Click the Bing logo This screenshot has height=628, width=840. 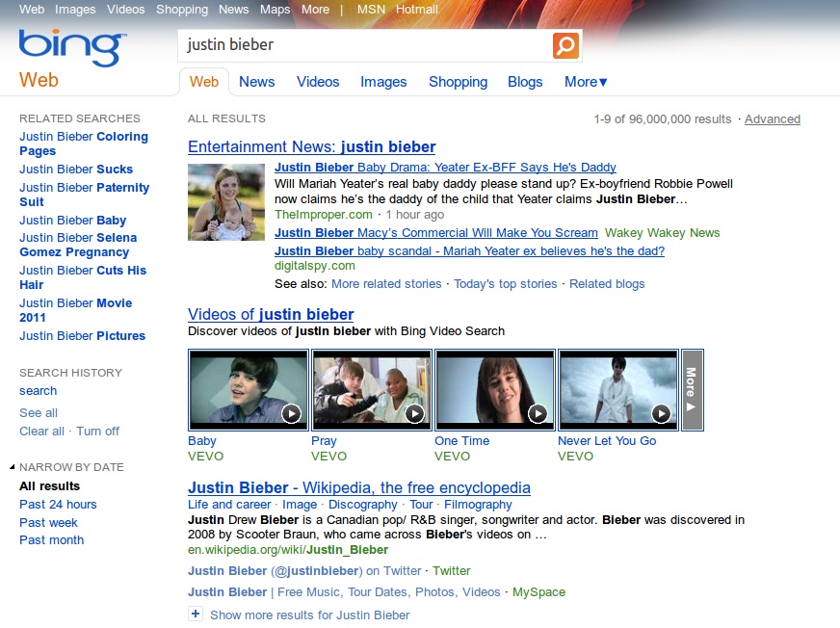(72, 48)
